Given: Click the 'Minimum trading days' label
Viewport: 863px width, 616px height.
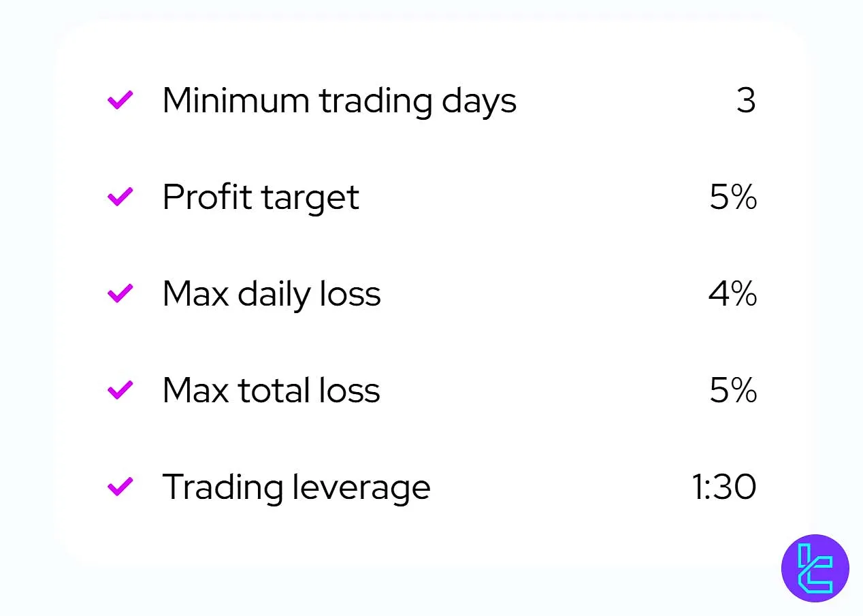Looking at the screenshot, I should pos(339,101).
